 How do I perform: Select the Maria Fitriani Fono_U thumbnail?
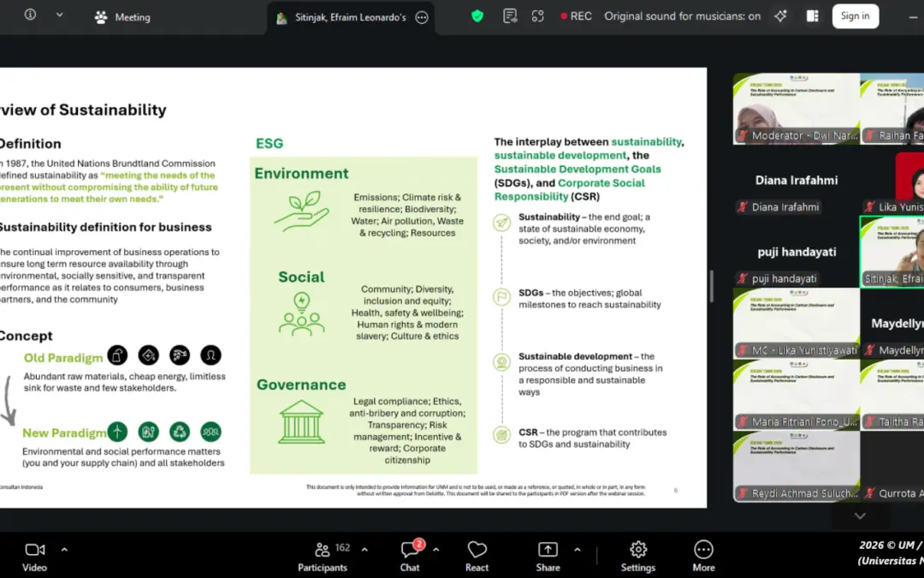(797, 395)
